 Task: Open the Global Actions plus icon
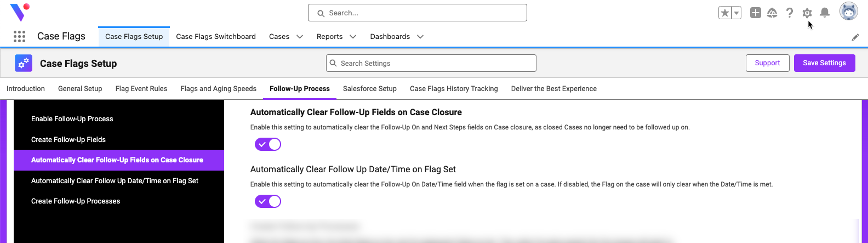coord(756,13)
